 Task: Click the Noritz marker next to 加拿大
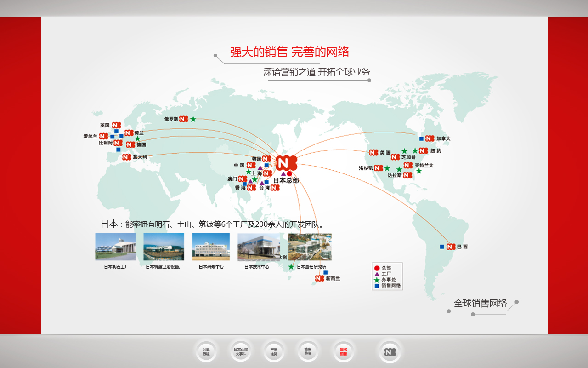coord(430,138)
